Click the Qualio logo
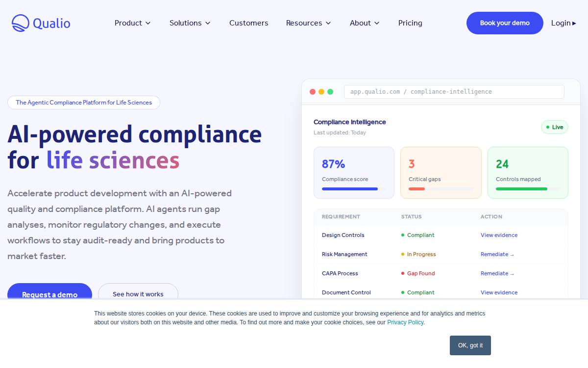The width and height of the screenshot is (588, 368). click(41, 23)
